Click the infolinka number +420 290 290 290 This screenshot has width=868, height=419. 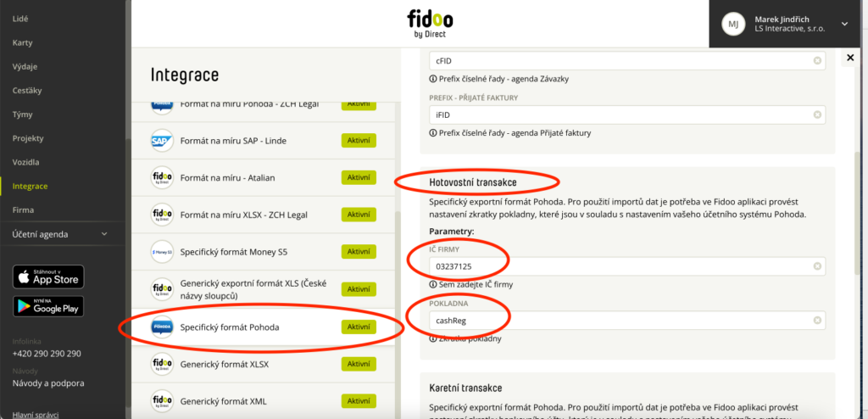(x=47, y=354)
